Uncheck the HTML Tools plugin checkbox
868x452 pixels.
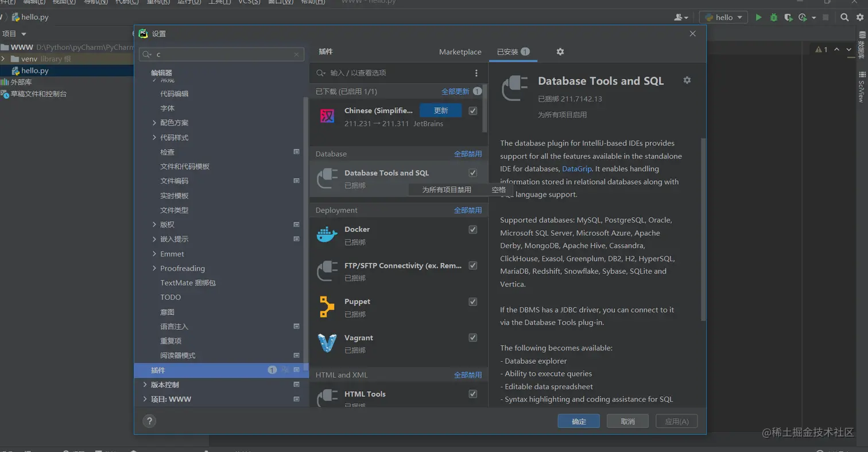473,394
